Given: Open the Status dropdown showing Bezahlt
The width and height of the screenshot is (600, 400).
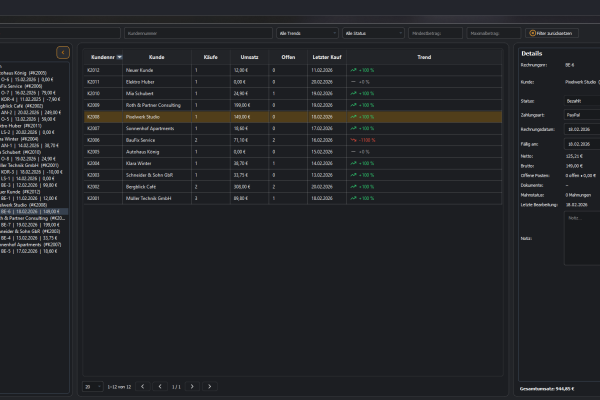Looking at the screenshot, I should coord(582,101).
